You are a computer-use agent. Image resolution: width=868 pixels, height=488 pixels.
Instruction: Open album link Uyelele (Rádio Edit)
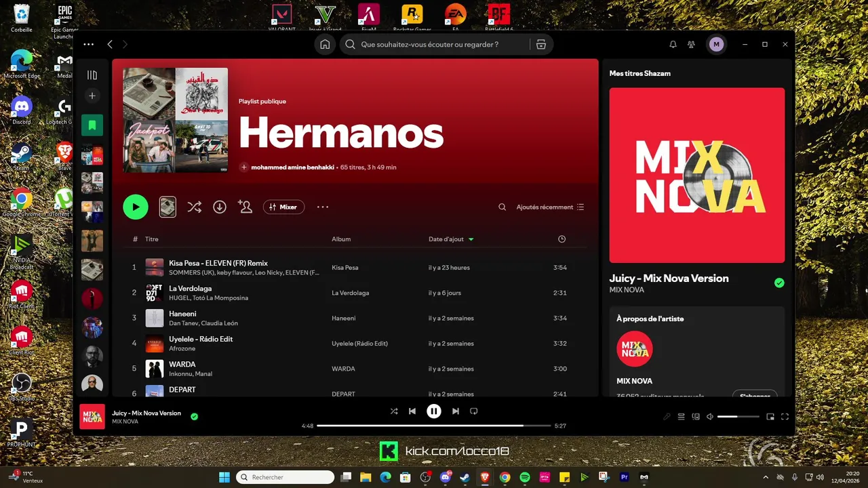coord(359,344)
